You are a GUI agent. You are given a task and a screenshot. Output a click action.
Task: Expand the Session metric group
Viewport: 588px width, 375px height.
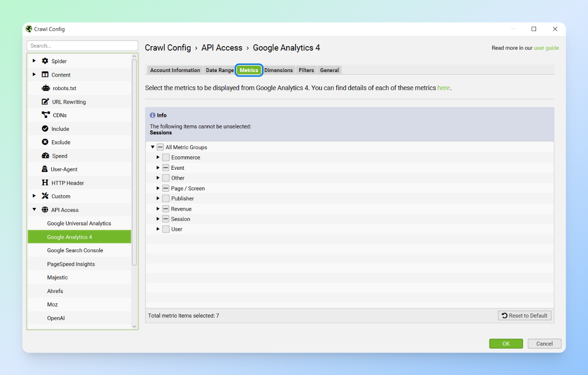(158, 219)
